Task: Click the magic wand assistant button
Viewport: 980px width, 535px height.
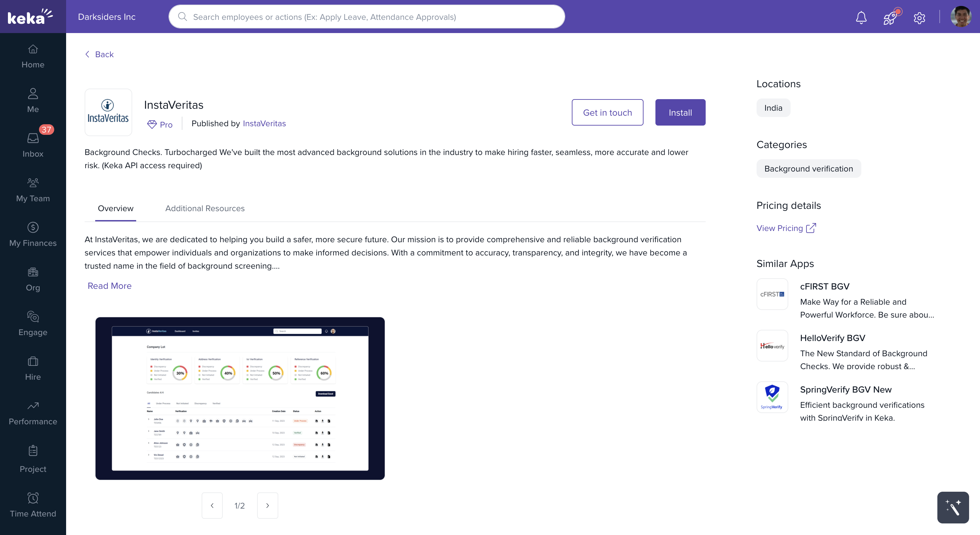Action: [x=953, y=507]
